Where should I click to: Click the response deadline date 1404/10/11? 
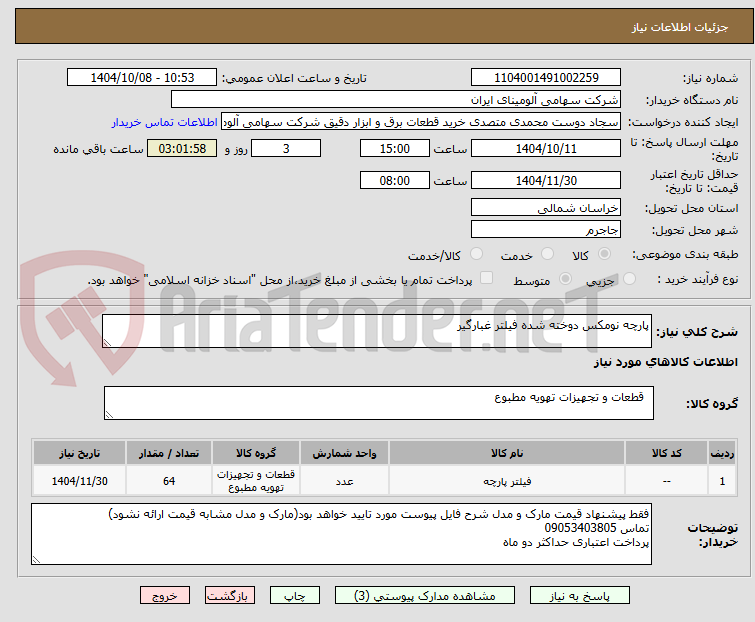(546, 148)
